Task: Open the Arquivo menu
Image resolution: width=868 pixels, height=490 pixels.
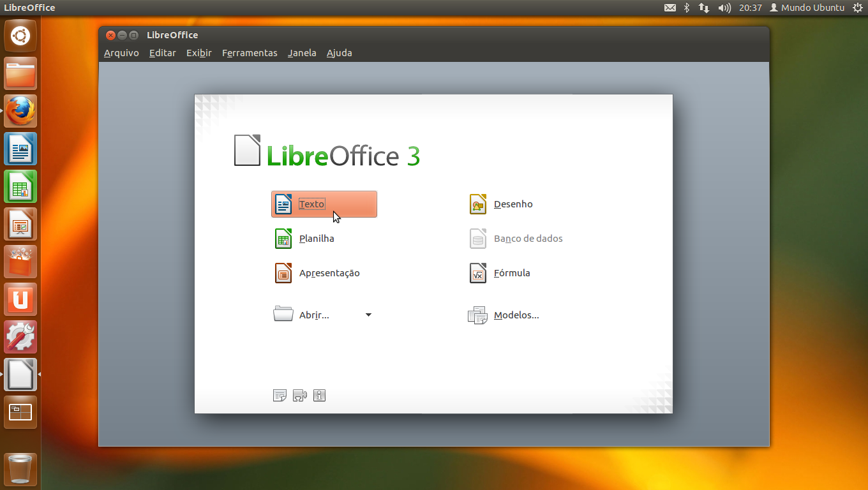Action: coord(121,53)
